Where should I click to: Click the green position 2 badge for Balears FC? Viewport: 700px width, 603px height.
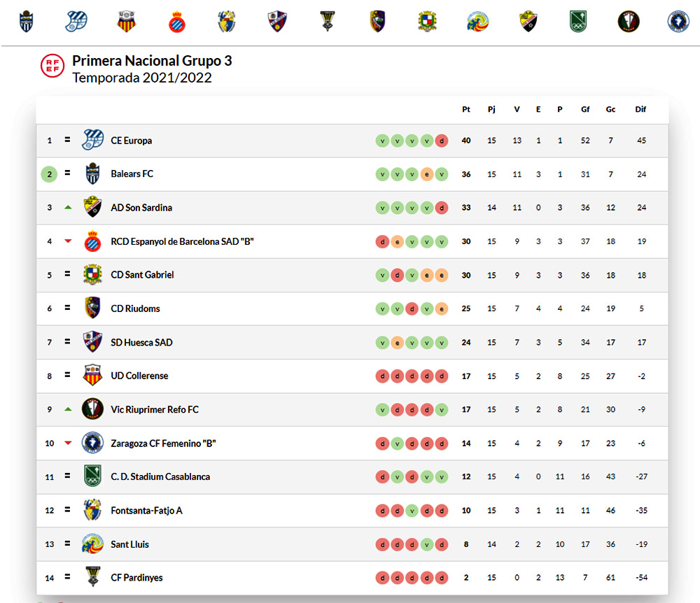(x=49, y=174)
